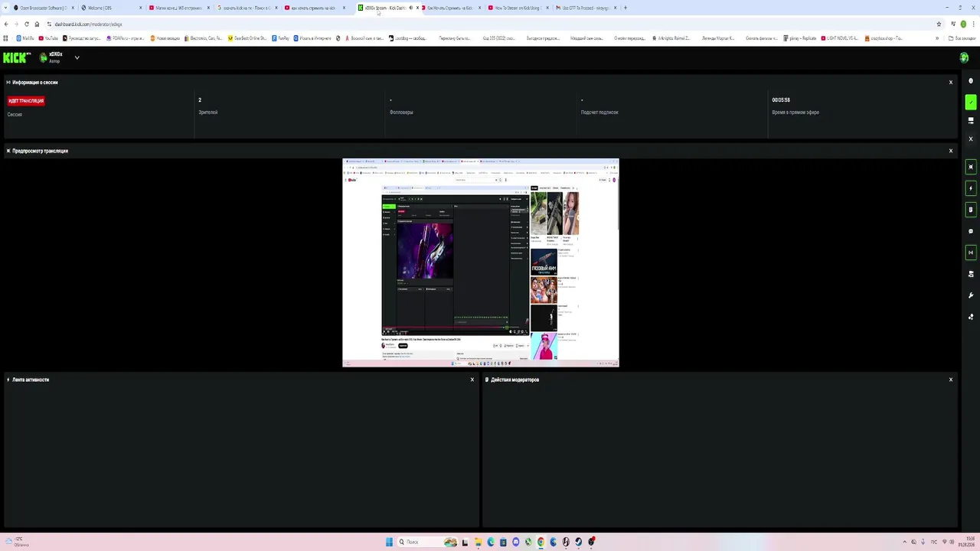Click the X icon in the right sidebar
The width and height of the screenshot is (980, 551).
click(971, 139)
